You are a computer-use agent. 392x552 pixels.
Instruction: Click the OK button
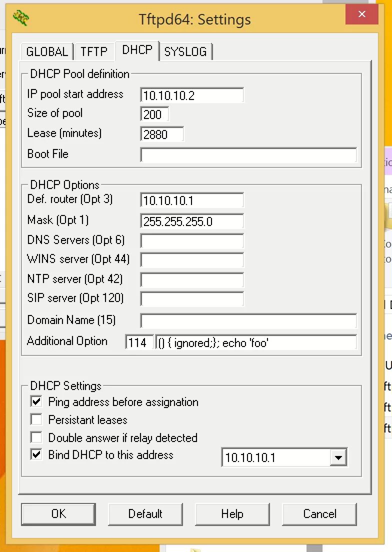[58, 514]
